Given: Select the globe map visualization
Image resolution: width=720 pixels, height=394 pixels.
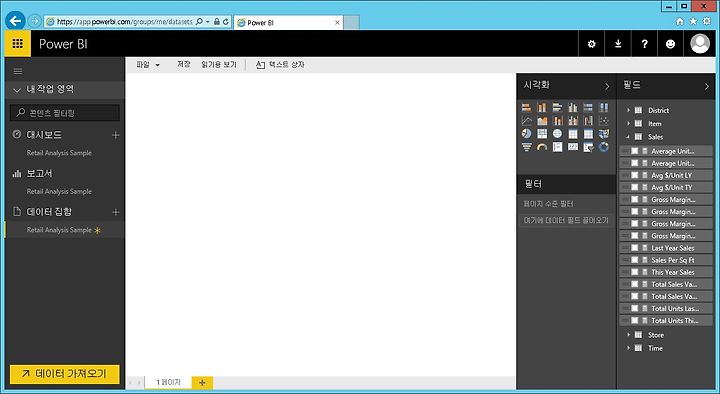Looking at the screenshot, I should click(557, 134).
